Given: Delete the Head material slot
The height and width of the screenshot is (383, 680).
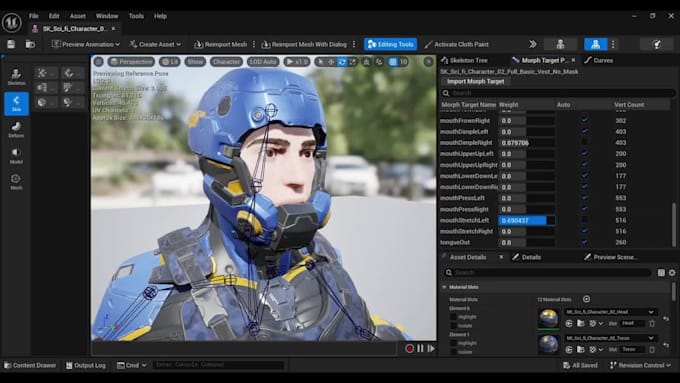Looking at the screenshot, I should pos(652,323).
